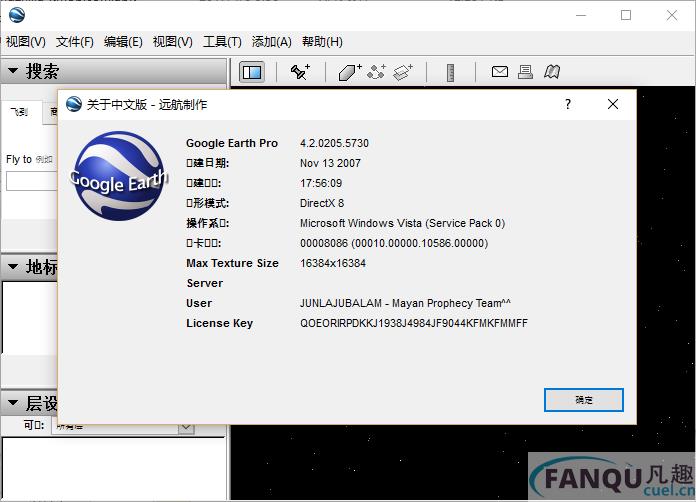Collapse the 搜索 panel
Screen dimensions: 696x502
pyautogui.click(x=13, y=71)
